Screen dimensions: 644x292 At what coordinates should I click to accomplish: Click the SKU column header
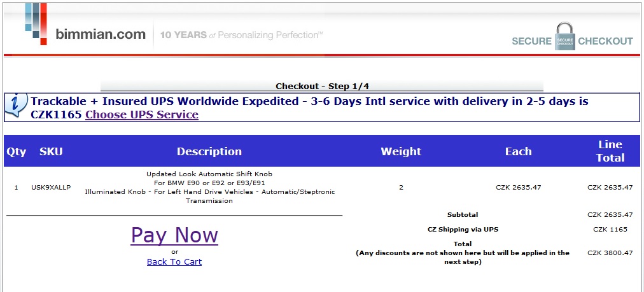tap(51, 151)
